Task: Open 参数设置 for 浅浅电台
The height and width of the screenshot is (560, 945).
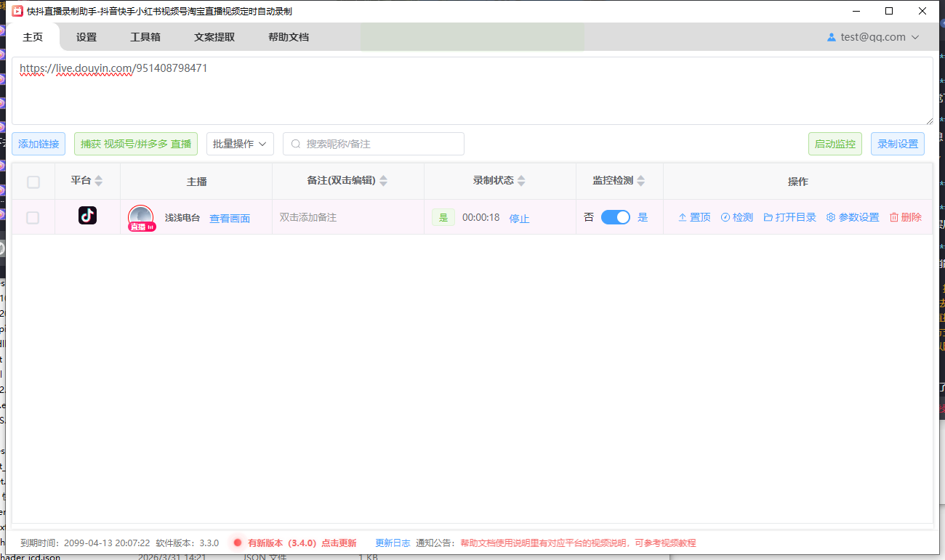Action: click(853, 217)
